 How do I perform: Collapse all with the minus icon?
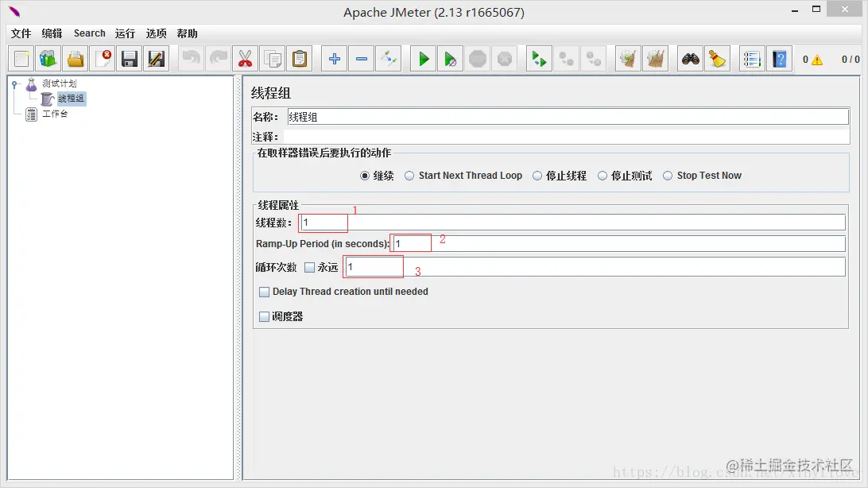coord(362,59)
